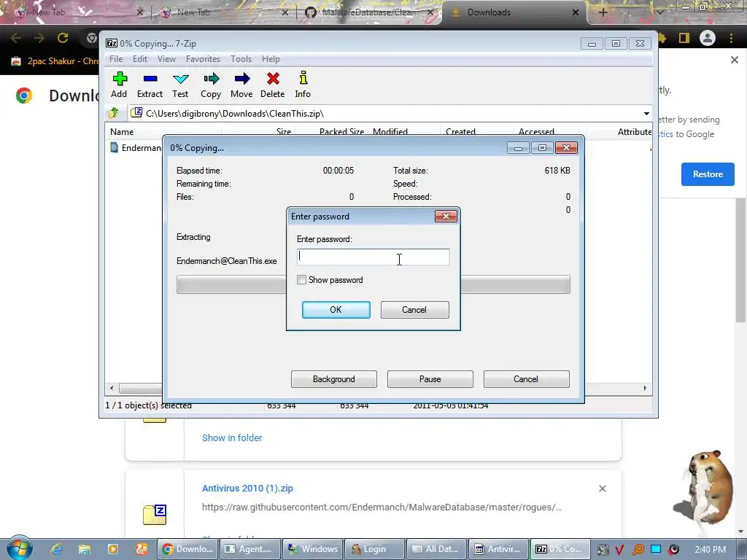
Task: Click the address path field CleanThis.zip
Action: [x=386, y=113]
